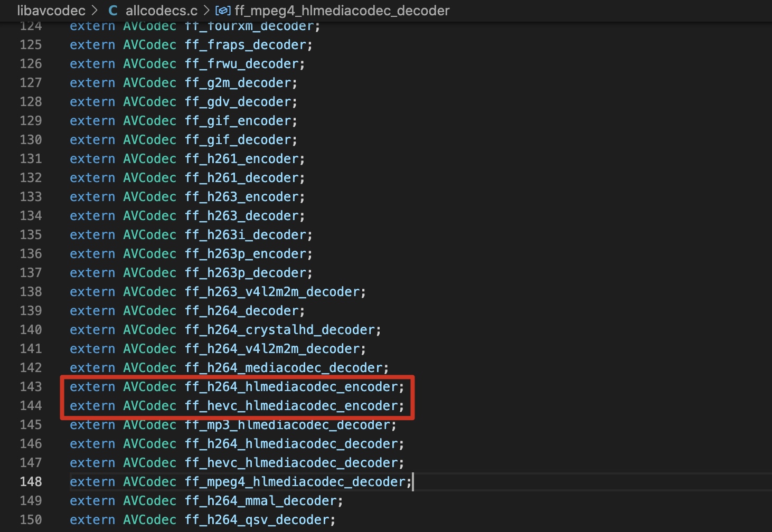Click identifier ff_h261_decoder
772x532 pixels.
242,178
